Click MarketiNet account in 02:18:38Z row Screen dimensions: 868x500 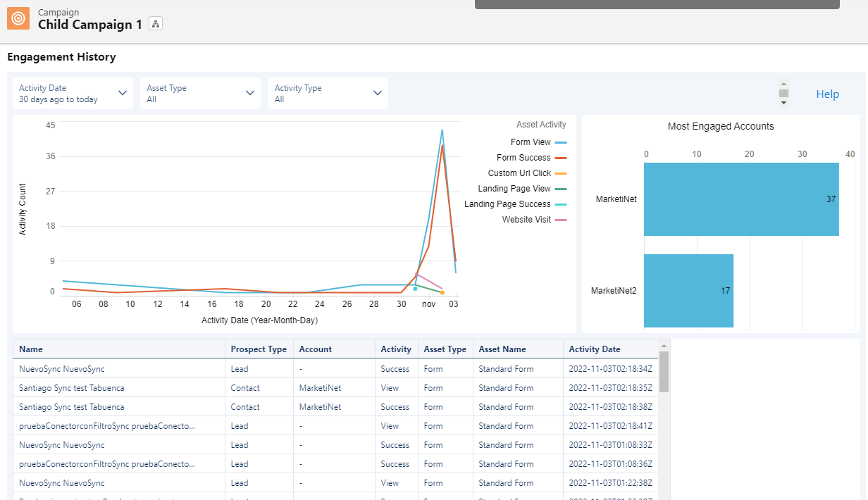(320, 407)
